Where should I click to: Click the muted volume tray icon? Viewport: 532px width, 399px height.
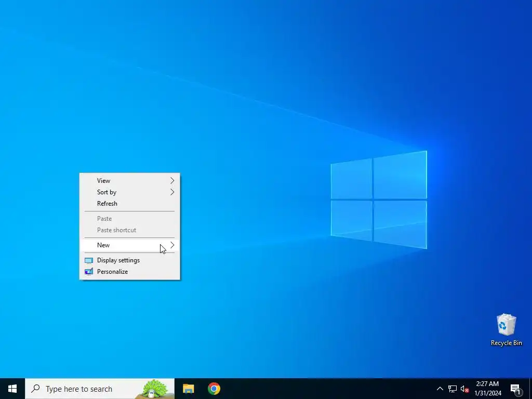pyautogui.click(x=464, y=389)
